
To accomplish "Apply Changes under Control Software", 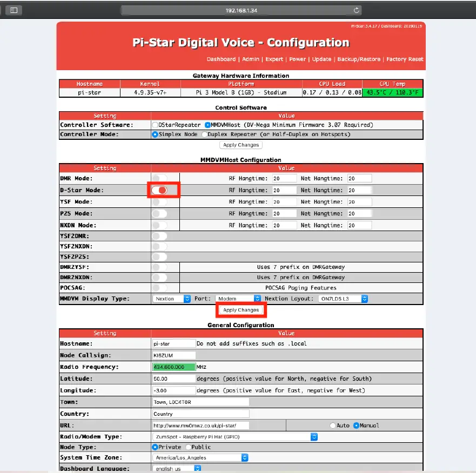I will (x=241, y=145).
